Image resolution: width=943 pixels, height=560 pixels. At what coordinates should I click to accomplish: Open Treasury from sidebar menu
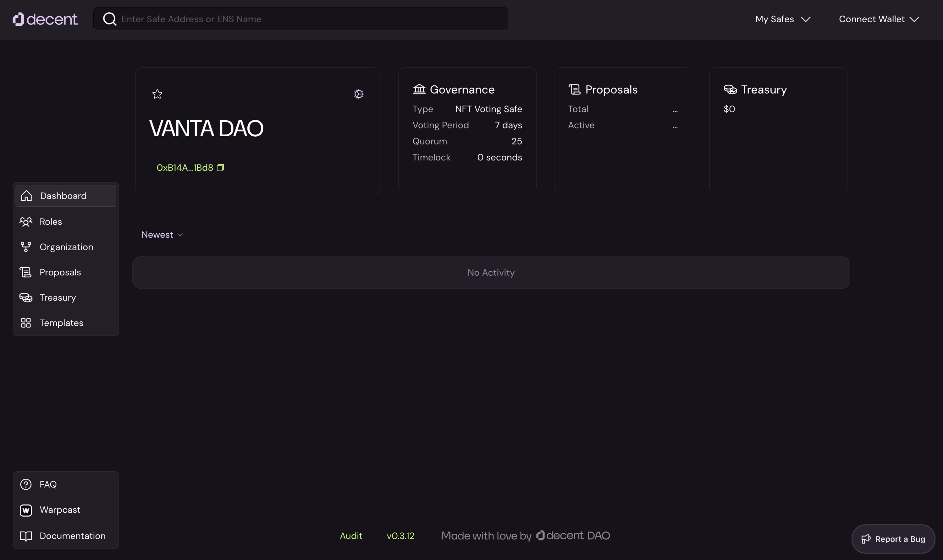point(58,297)
